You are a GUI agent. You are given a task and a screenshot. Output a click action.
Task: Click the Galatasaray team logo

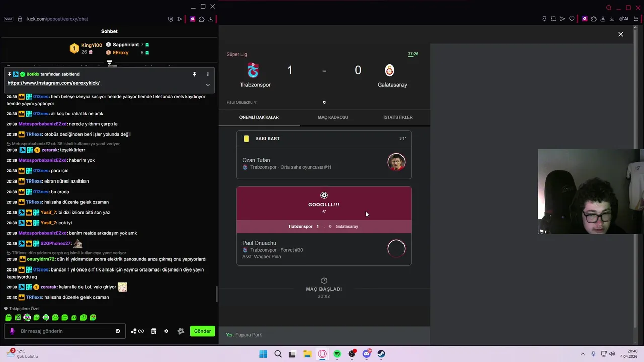390,70
